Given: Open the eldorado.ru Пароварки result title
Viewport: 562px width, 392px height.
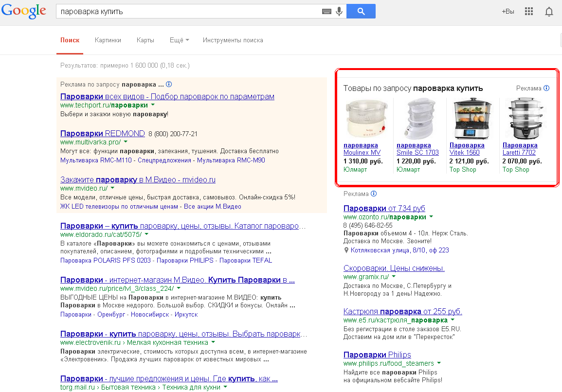Looking at the screenshot, I should 183,226.
